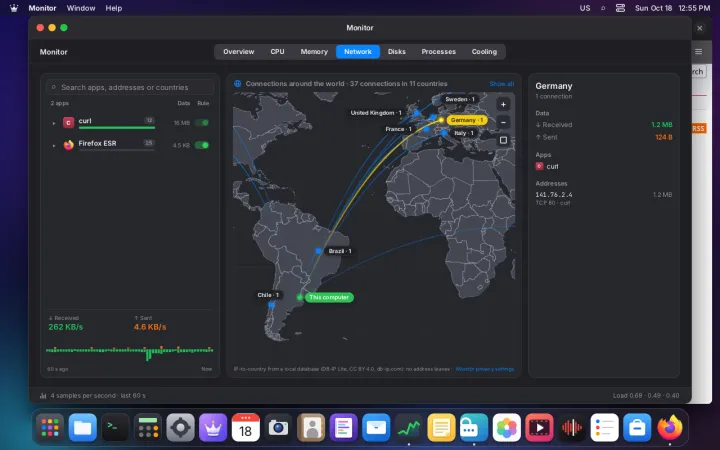The height and width of the screenshot is (450, 720).
Task: Switch to the Disks tab
Action: (x=397, y=51)
